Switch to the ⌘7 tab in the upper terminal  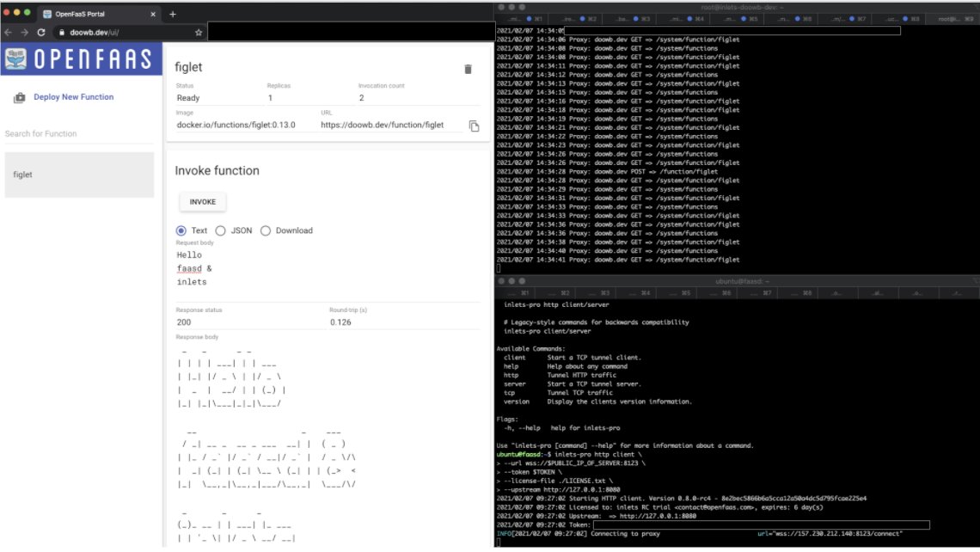pos(849,19)
